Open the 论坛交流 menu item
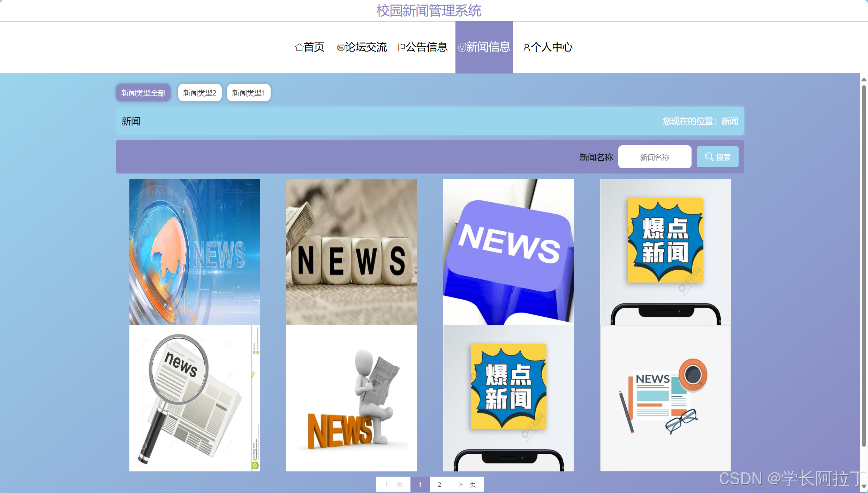 365,47
